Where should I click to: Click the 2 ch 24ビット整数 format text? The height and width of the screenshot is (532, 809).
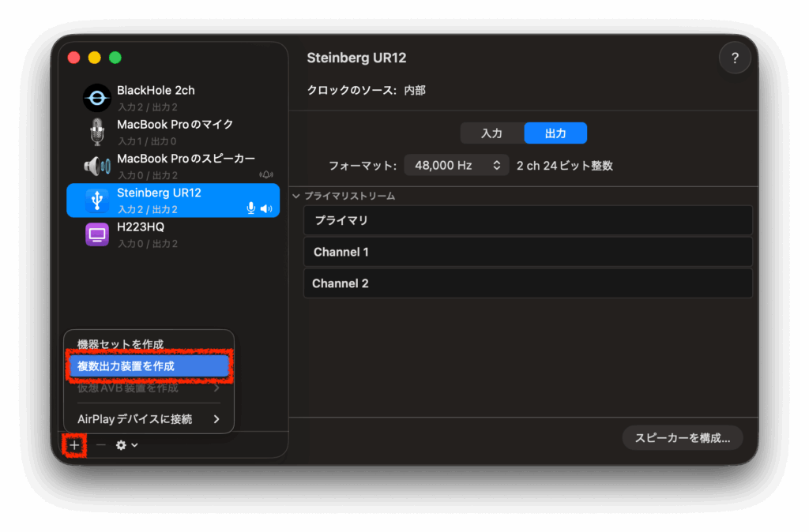pyautogui.click(x=564, y=166)
